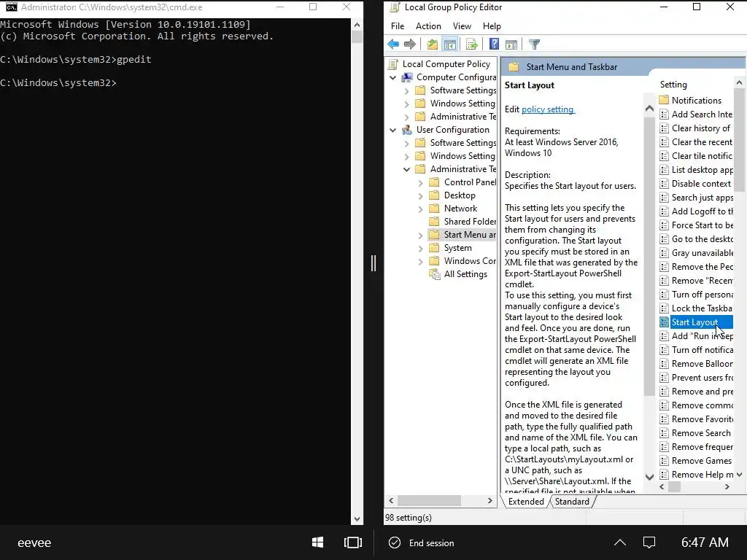Toggle Show/Hide Console Tree toolbar icon
Image resolution: width=747 pixels, height=560 pixels.
pyautogui.click(x=449, y=44)
